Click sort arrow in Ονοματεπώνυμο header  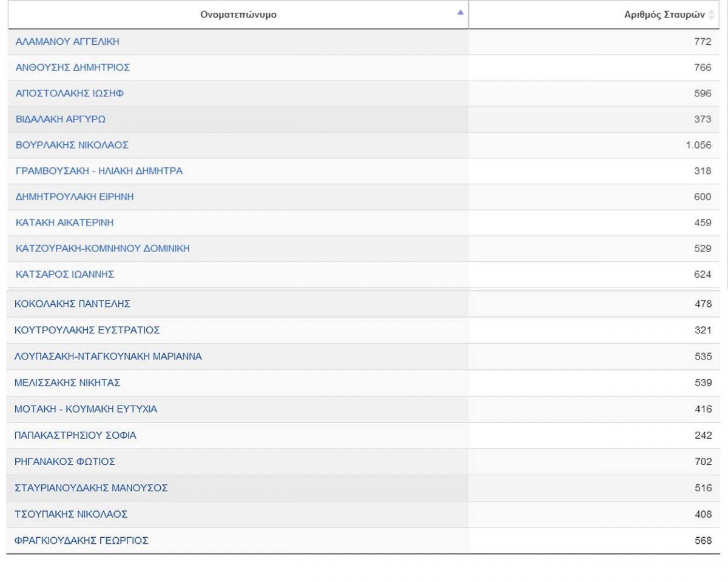tap(460, 13)
